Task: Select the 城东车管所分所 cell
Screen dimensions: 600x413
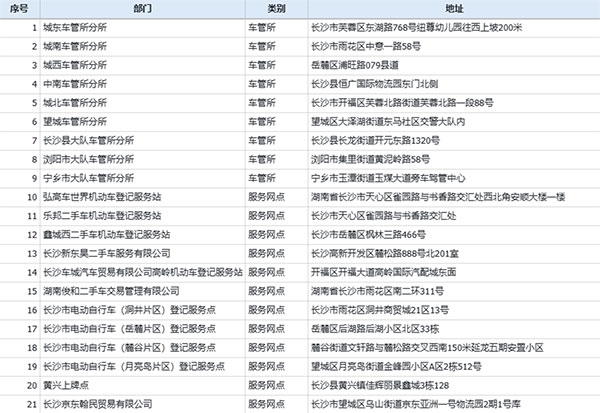Action: pos(75,28)
